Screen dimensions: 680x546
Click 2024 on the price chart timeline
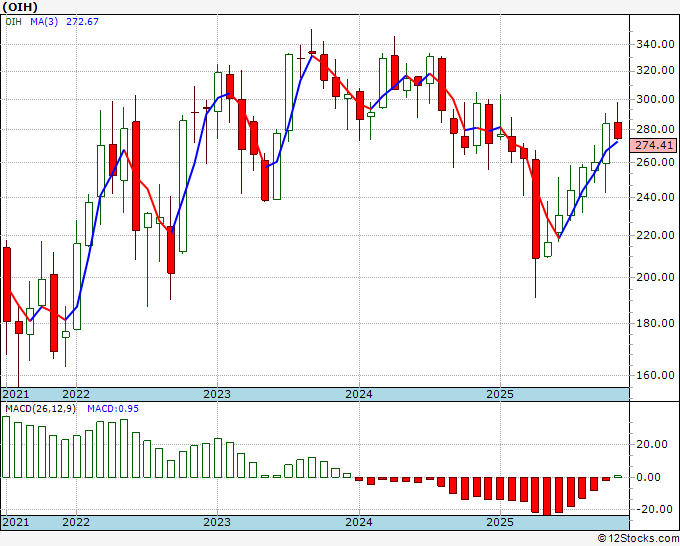359,394
